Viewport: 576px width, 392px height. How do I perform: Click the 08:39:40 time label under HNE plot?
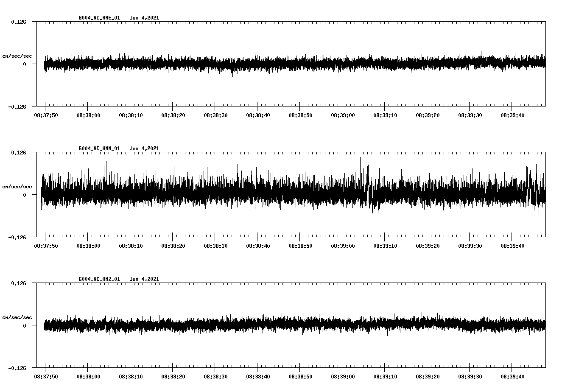pos(512,115)
